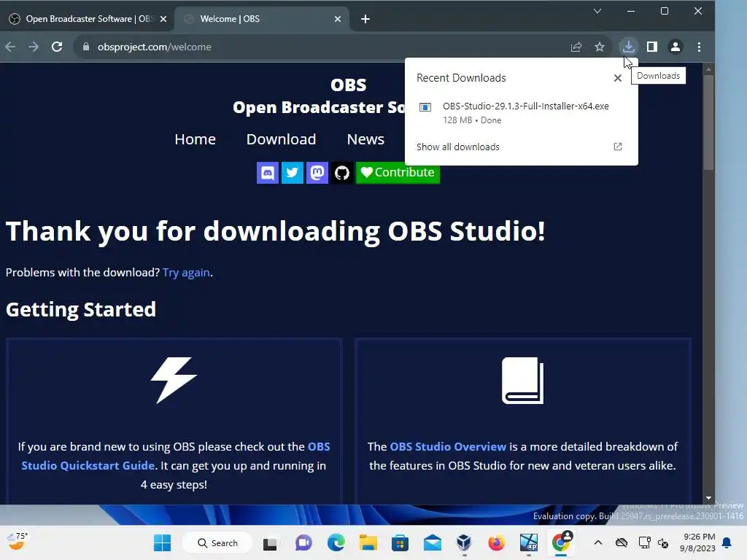Screen dimensions: 747x560
Task: Close the Recent Downloads popup
Action: [617, 78]
